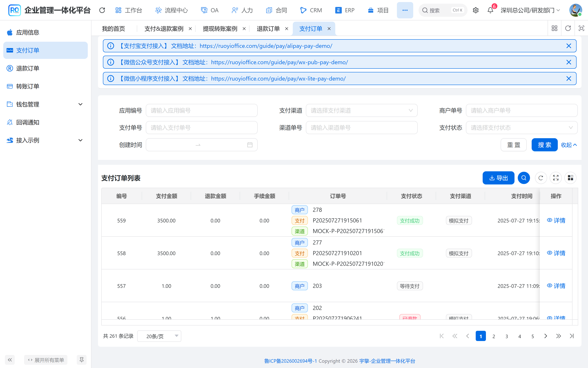Click the 应用编号 input field
588x368 pixels.
[202, 110]
